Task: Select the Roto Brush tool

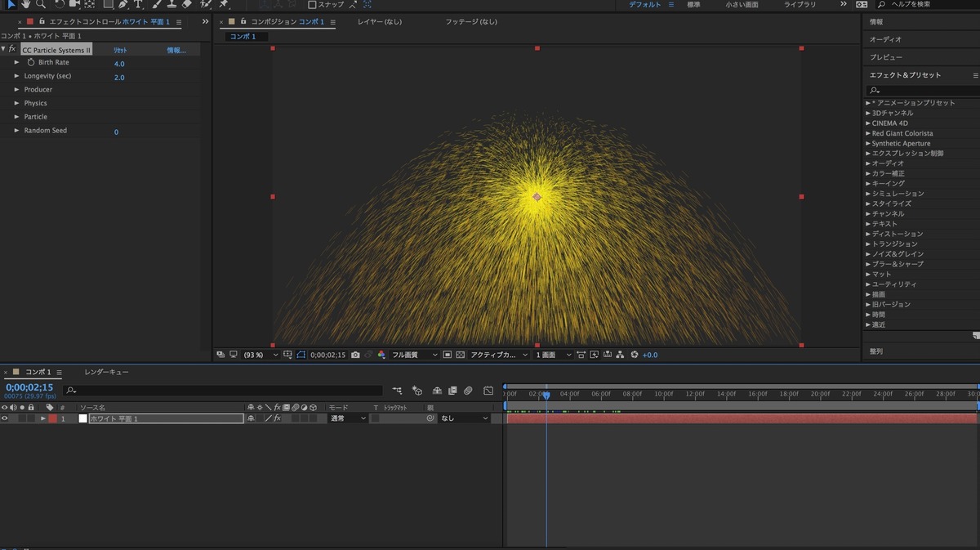Action: pos(206,4)
